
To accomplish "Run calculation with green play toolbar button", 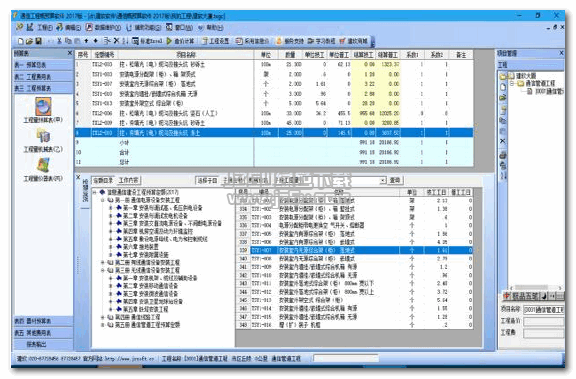I will tap(180, 41).
